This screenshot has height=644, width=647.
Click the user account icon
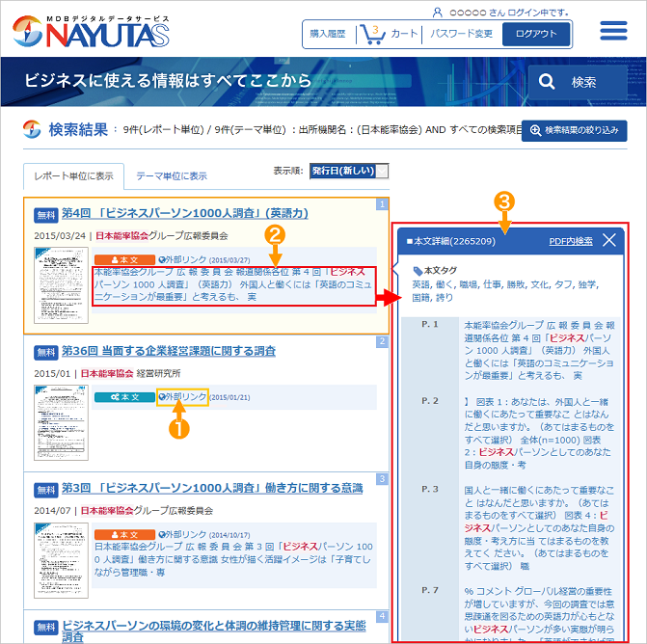click(438, 13)
